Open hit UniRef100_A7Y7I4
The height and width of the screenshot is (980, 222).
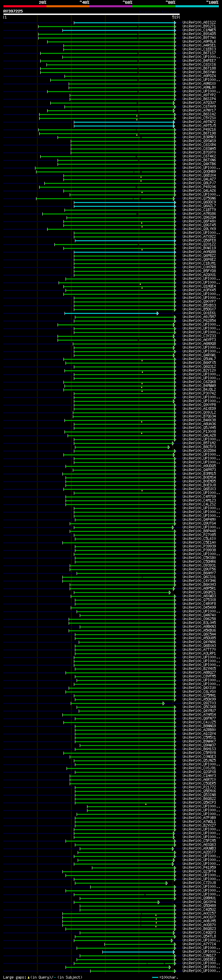199,944
